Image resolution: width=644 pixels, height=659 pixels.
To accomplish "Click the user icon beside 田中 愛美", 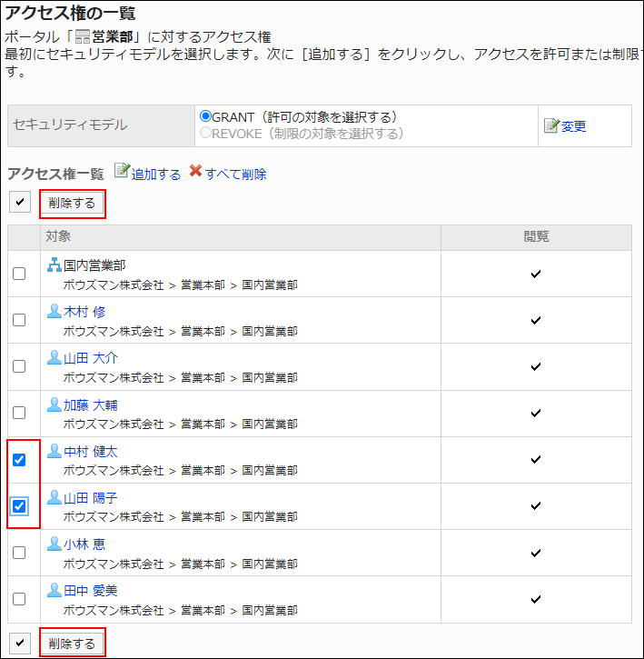I will 54,590.
